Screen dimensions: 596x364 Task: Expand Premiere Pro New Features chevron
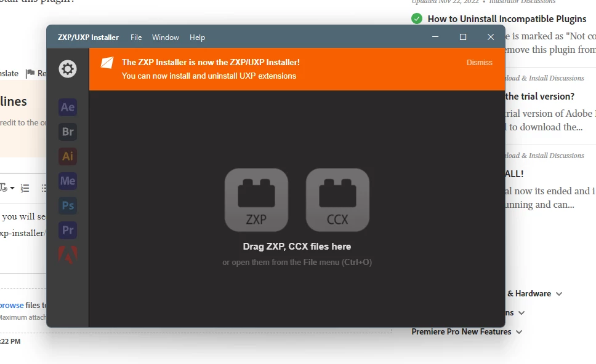click(519, 332)
